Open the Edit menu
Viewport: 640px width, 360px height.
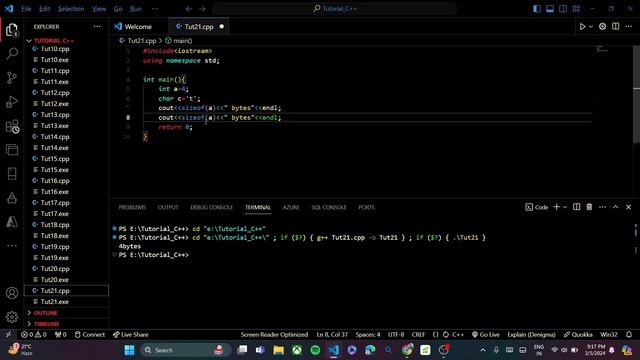(44, 9)
